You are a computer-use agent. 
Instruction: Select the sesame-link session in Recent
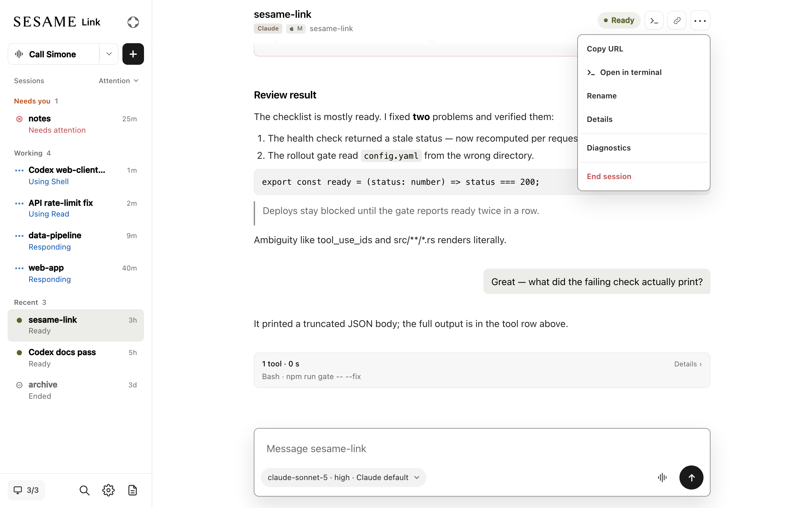[x=76, y=325]
